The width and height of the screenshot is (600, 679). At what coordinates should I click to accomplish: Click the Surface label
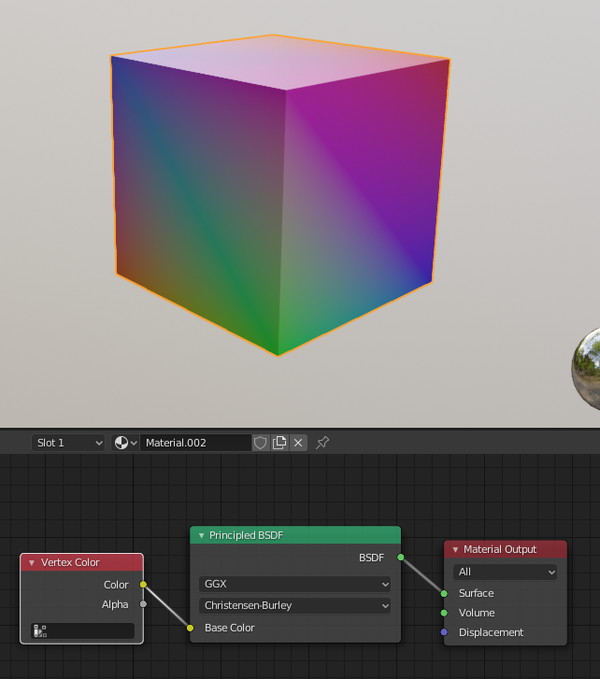[476, 593]
